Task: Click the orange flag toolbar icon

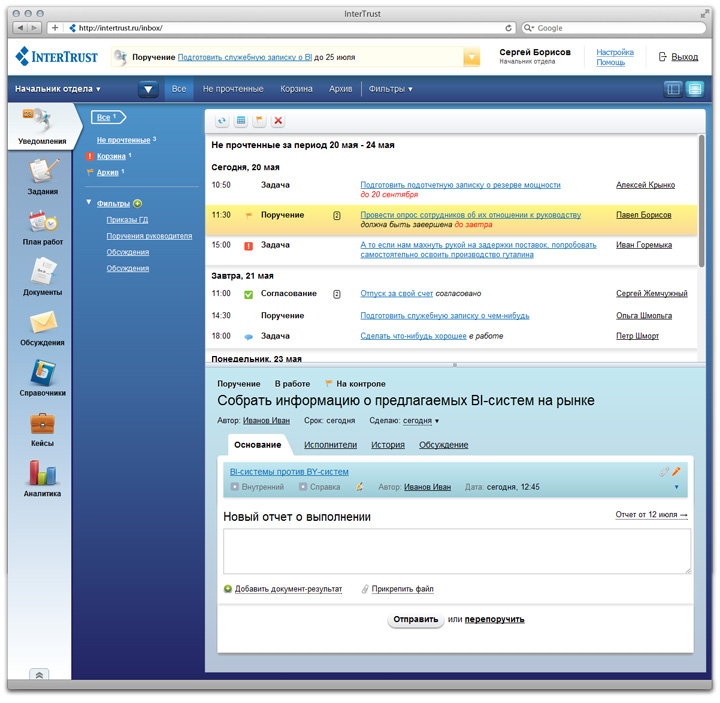Action: pyautogui.click(x=259, y=121)
